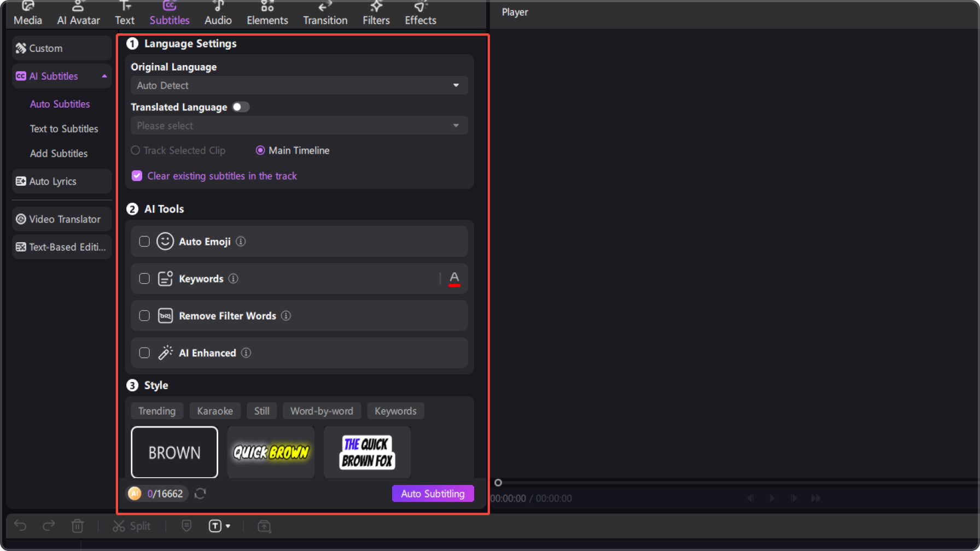Image resolution: width=980 pixels, height=551 pixels.
Task: Click the undo arrow icon
Action: pyautogui.click(x=20, y=526)
